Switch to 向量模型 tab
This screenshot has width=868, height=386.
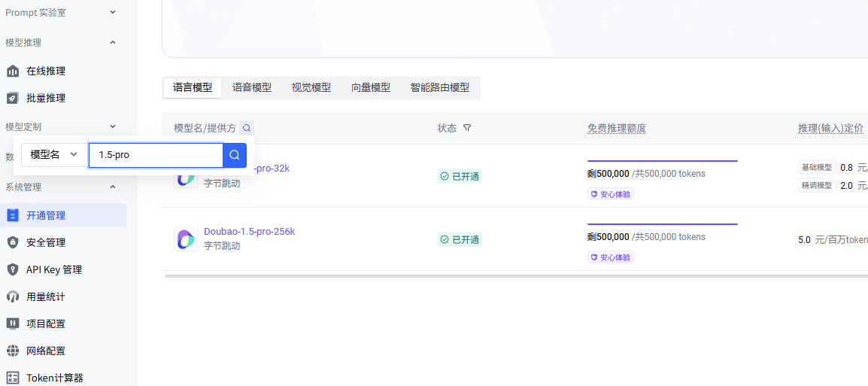point(371,87)
